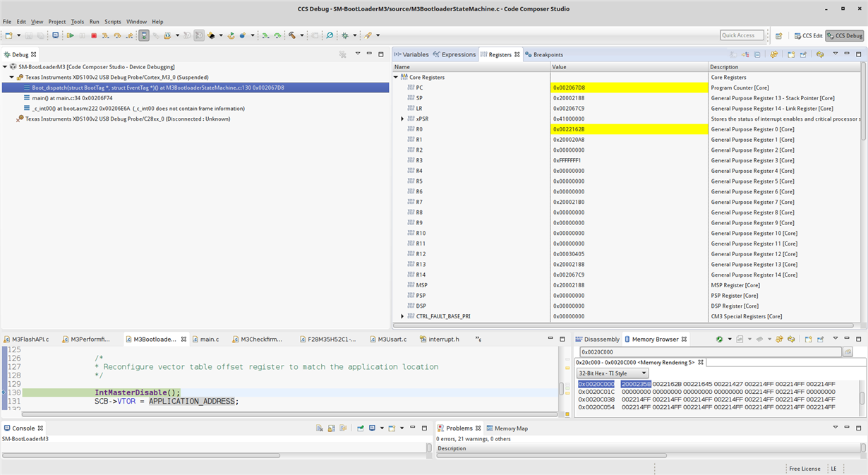Viewport: 868px width, 475px height.
Task: Expand the CTRL_FAULT_BASE_PRI register
Action: (403, 316)
